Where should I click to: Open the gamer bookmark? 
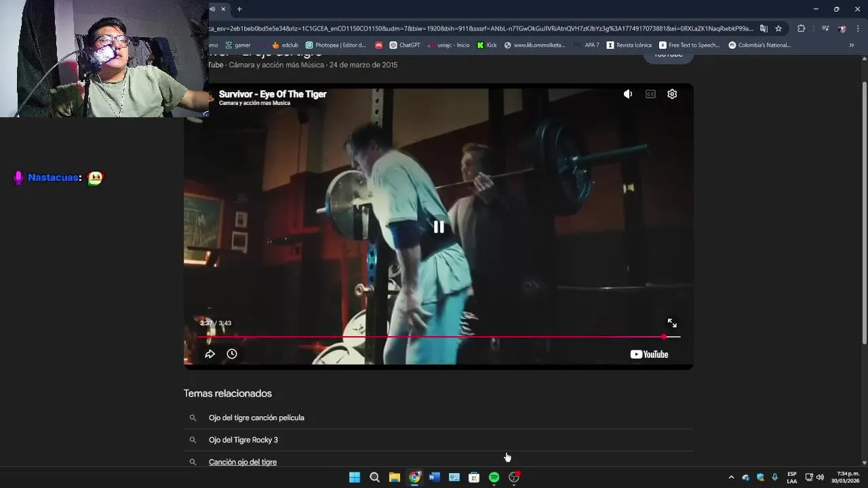[x=238, y=45]
